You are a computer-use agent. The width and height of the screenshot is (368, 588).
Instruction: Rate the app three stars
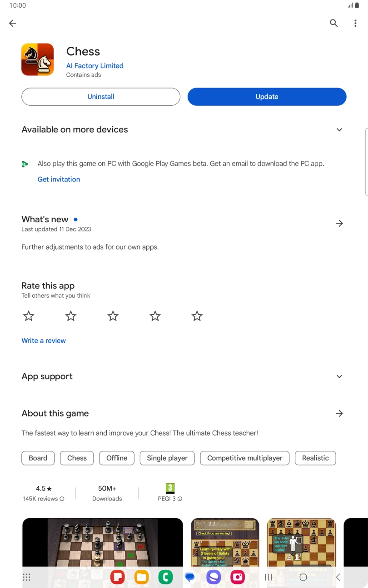coord(113,315)
